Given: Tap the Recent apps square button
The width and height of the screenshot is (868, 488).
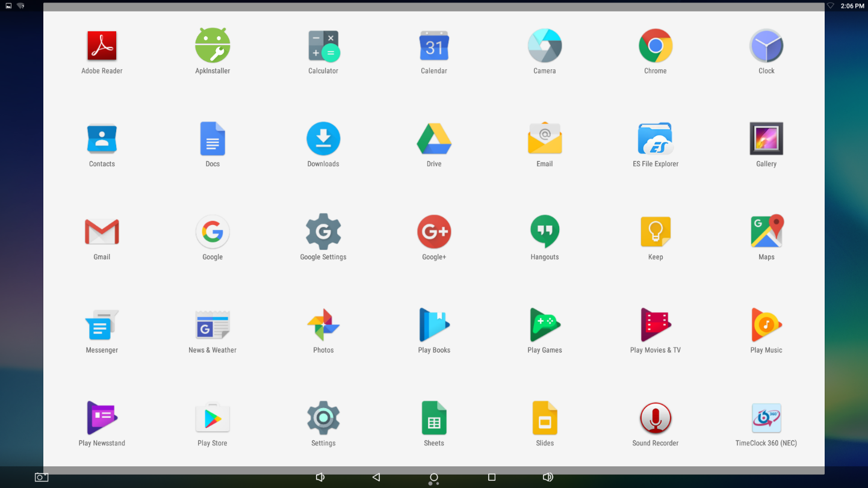Looking at the screenshot, I should pos(492,477).
